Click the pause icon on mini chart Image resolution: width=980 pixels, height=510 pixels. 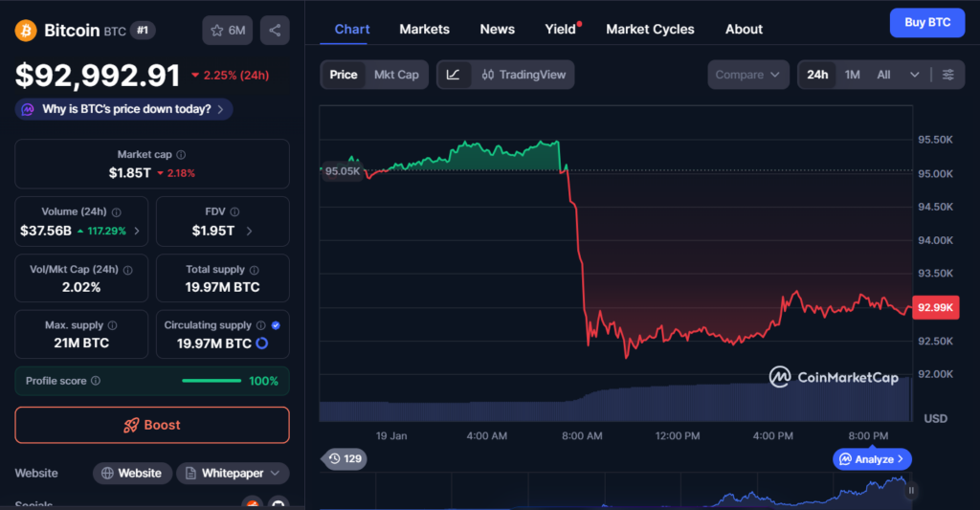[x=911, y=491]
